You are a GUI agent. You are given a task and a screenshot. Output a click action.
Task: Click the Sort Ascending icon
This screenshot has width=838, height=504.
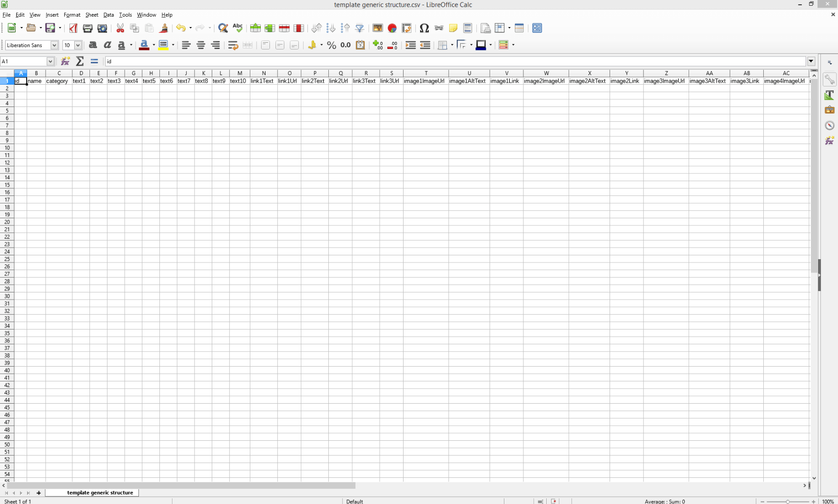(331, 28)
